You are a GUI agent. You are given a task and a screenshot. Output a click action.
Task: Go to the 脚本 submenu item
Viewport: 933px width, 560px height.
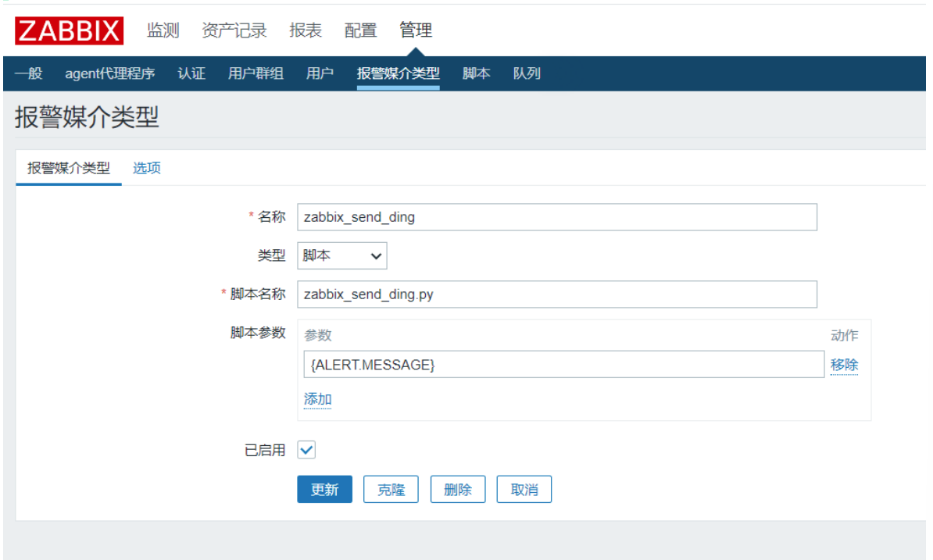click(x=476, y=73)
